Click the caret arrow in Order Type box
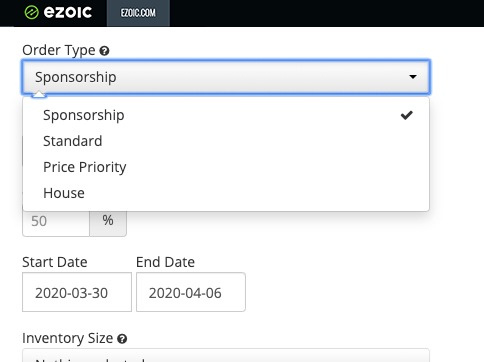 [x=413, y=77]
